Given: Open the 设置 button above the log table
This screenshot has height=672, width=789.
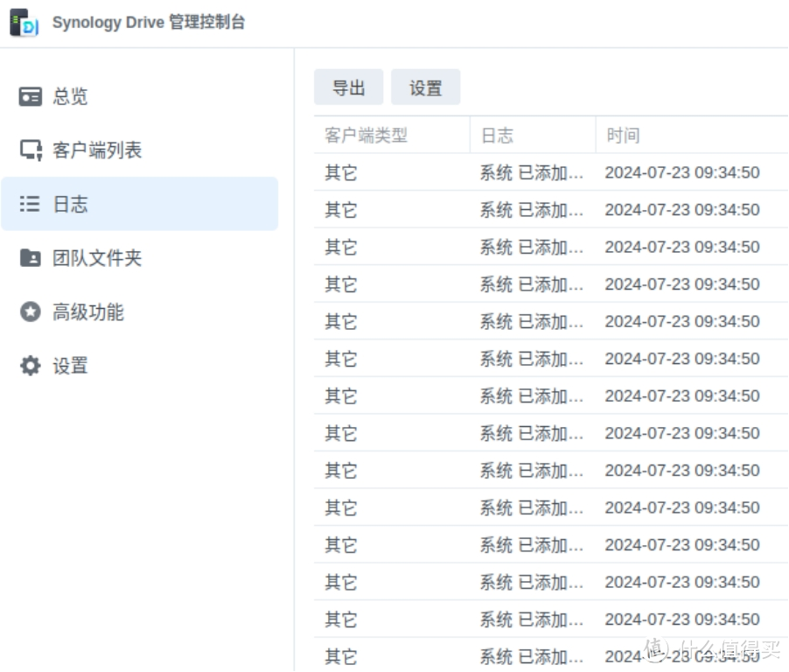Looking at the screenshot, I should (x=426, y=87).
